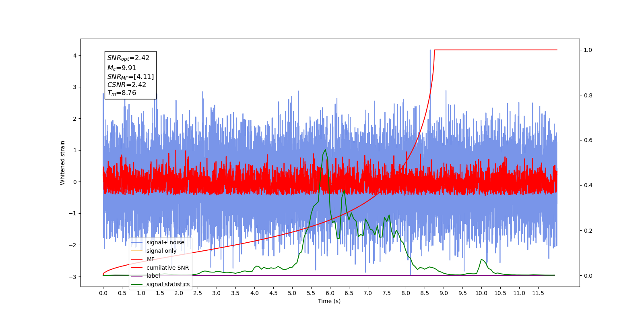Click the time axis tick label 3.0

click(x=217, y=293)
